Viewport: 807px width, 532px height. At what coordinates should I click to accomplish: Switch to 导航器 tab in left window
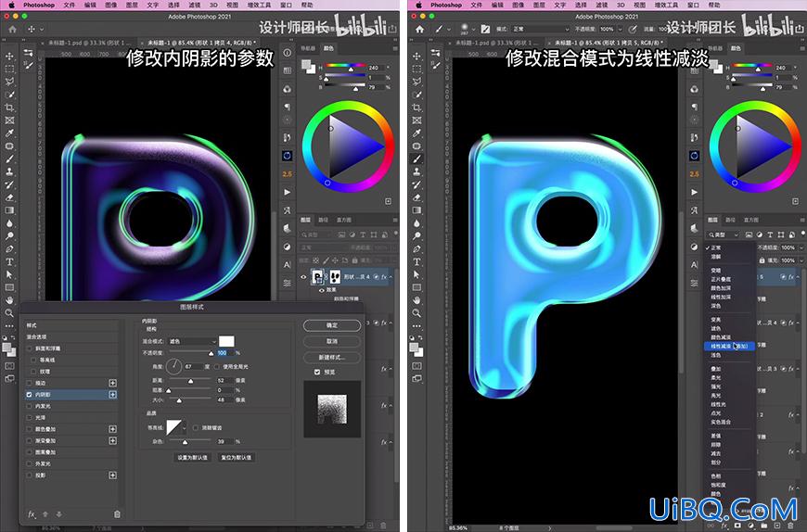308,48
